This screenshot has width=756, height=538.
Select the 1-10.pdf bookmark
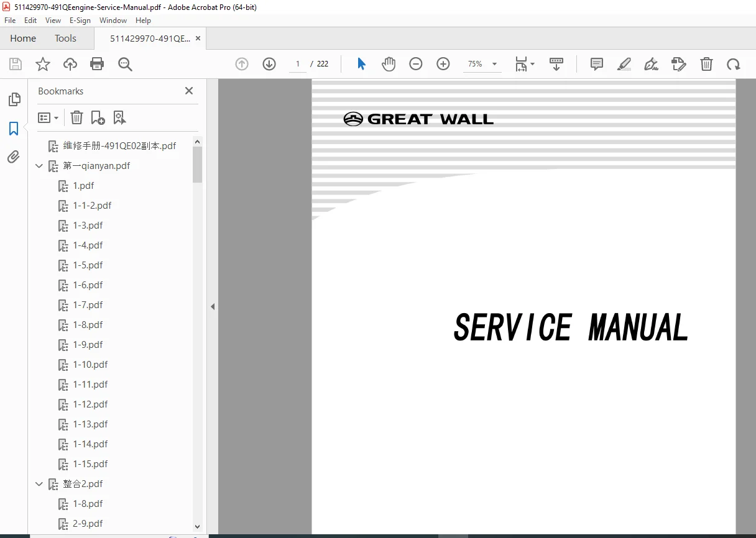[x=90, y=365]
